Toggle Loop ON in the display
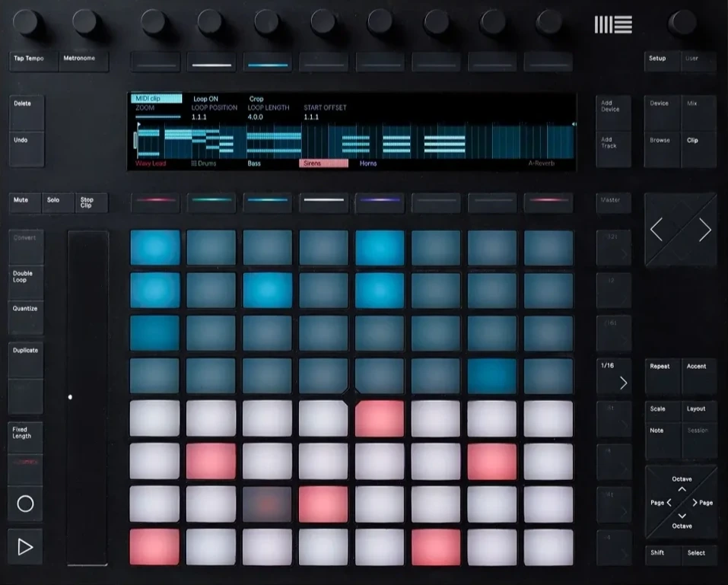Screen dimensions: 728x585 point(205,99)
